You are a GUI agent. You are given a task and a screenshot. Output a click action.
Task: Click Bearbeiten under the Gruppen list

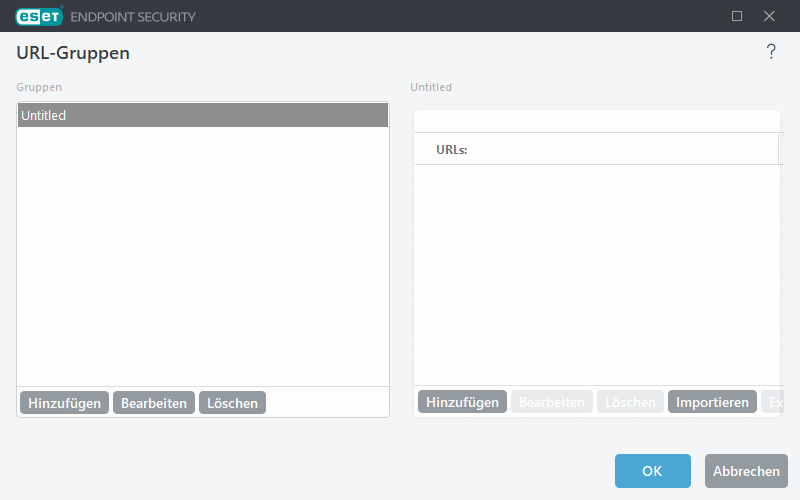click(x=154, y=403)
